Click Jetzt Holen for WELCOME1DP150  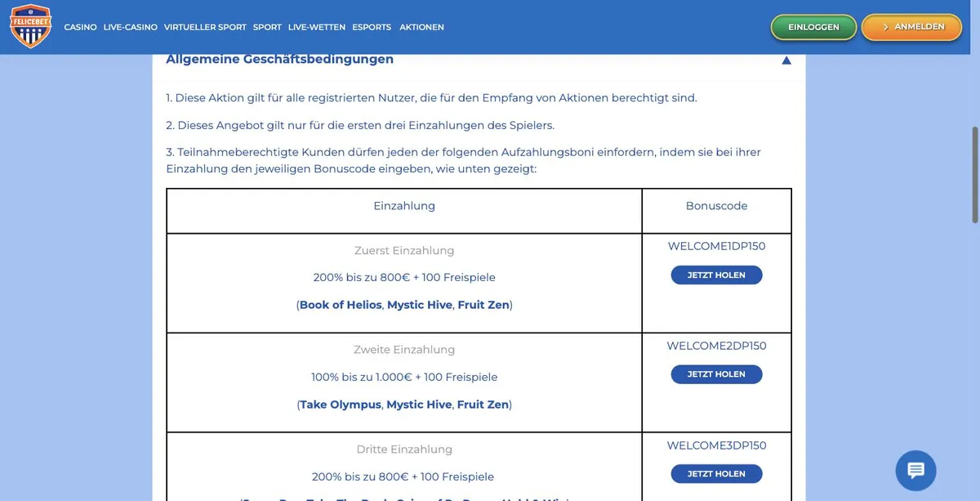coord(716,275)
